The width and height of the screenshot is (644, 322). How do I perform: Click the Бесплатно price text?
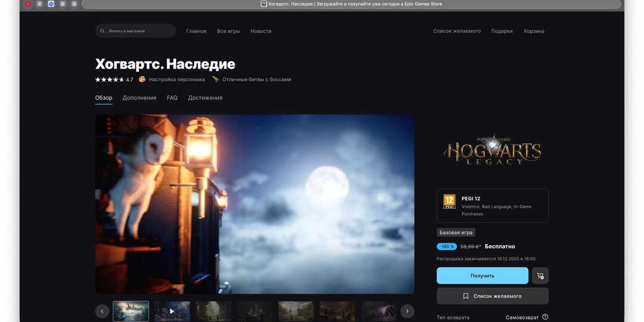click(500, 246)
